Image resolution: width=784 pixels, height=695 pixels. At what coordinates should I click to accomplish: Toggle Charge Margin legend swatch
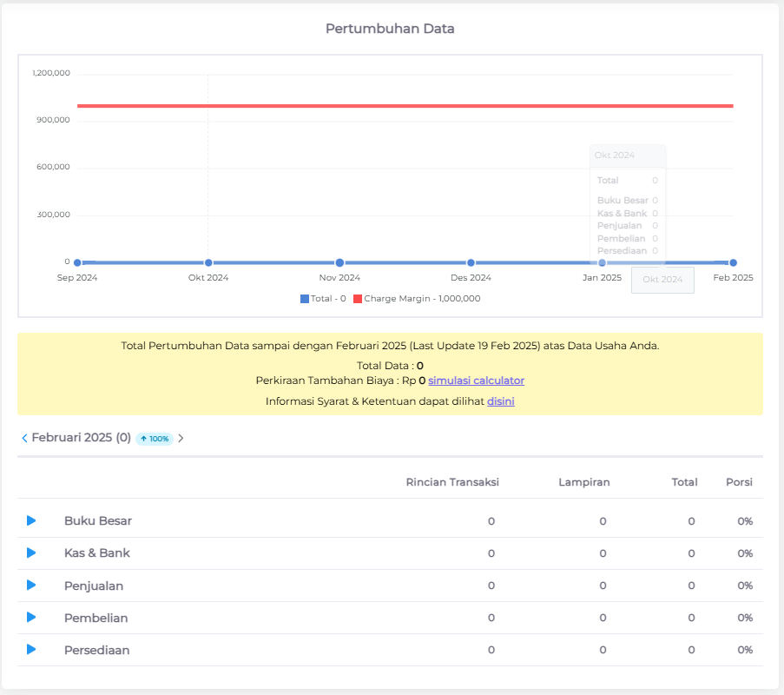click(x=358, y=299)
